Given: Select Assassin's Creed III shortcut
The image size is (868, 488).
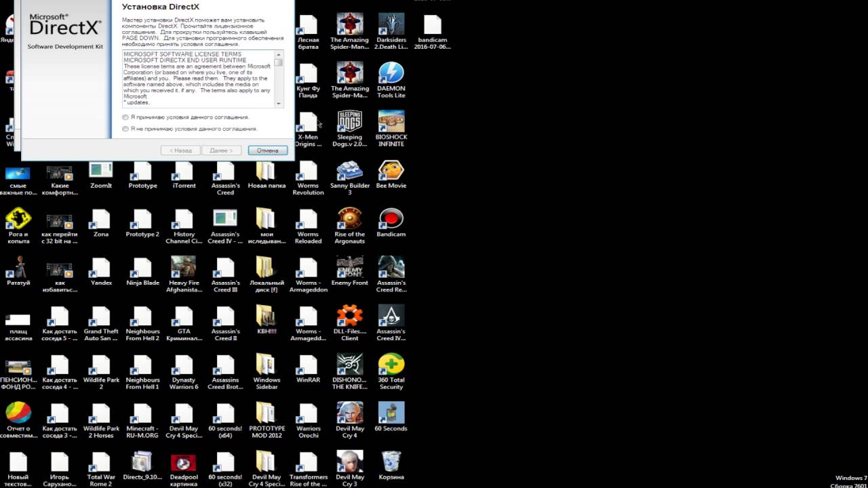Looking at the screenshot, I should pyautogui.click(x=225, y=274).
